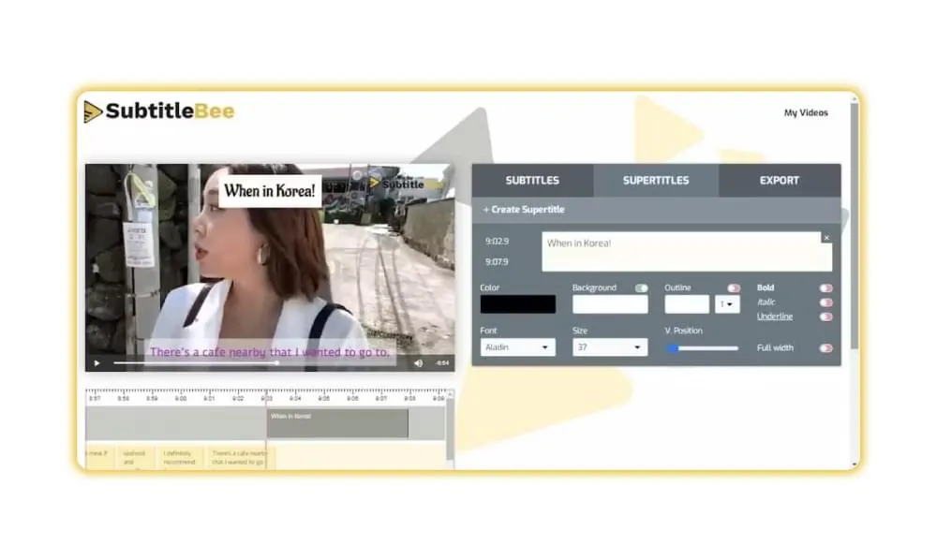Open the Font dropdown showing Aladin
This screenshot has height=560, width=937.
coord(517,347)
